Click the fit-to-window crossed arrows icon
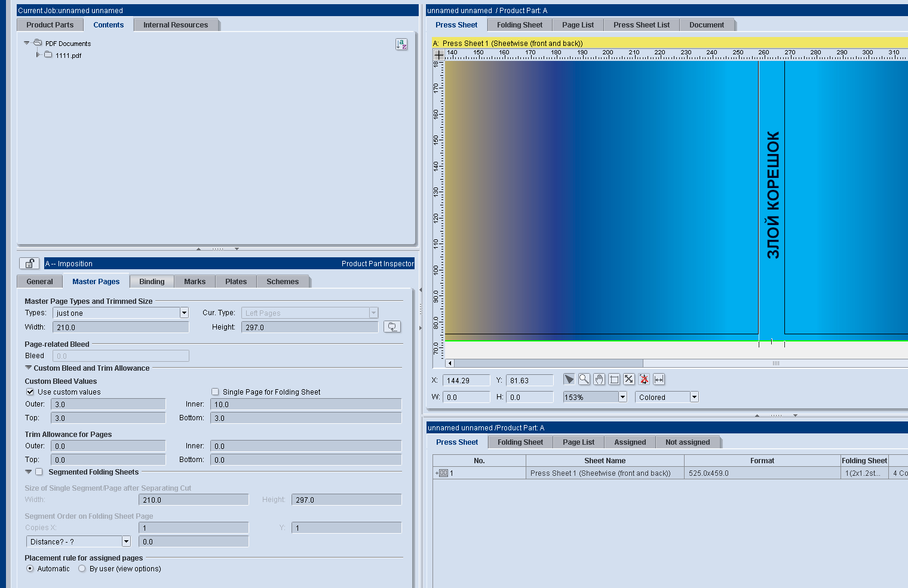Image resolution: width=908 pixels, height=588 pixels. [629, 380]
